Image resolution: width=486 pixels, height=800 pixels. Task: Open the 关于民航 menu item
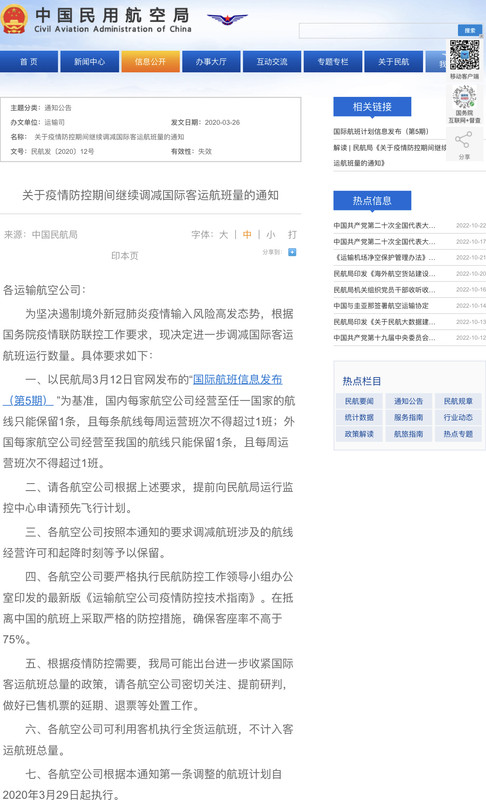coord(393,62)
